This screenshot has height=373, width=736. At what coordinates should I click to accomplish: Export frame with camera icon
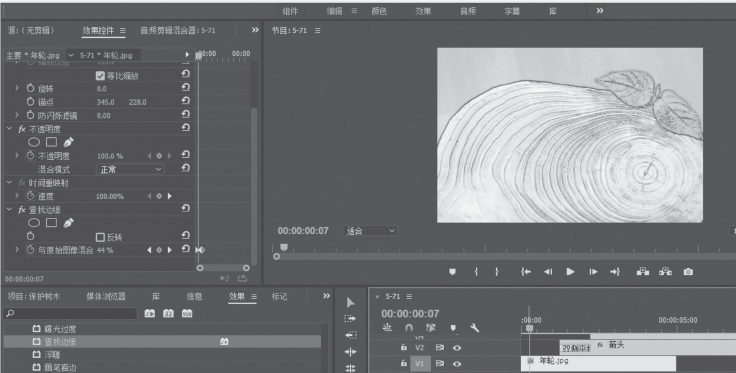[x=688, y=272]
